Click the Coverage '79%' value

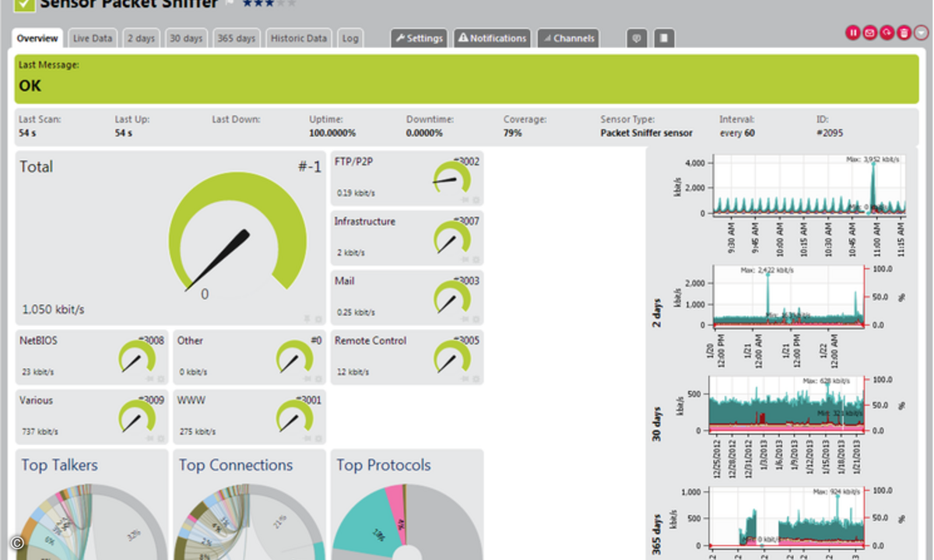[512, 133]
